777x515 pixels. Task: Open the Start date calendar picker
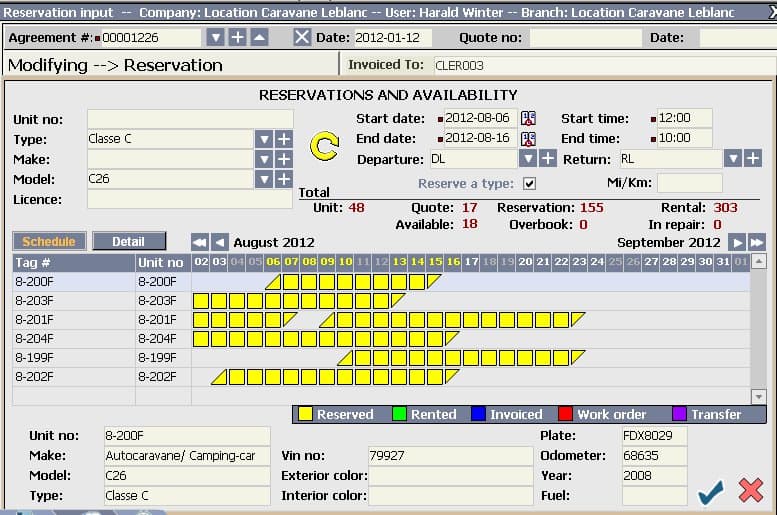point(528,118)
